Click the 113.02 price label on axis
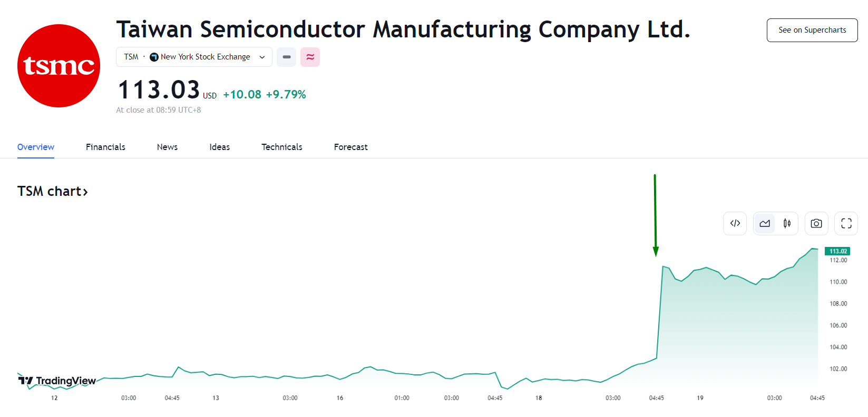Image resolution: width=868 pixels, height=417 pixels. [837, 251]
